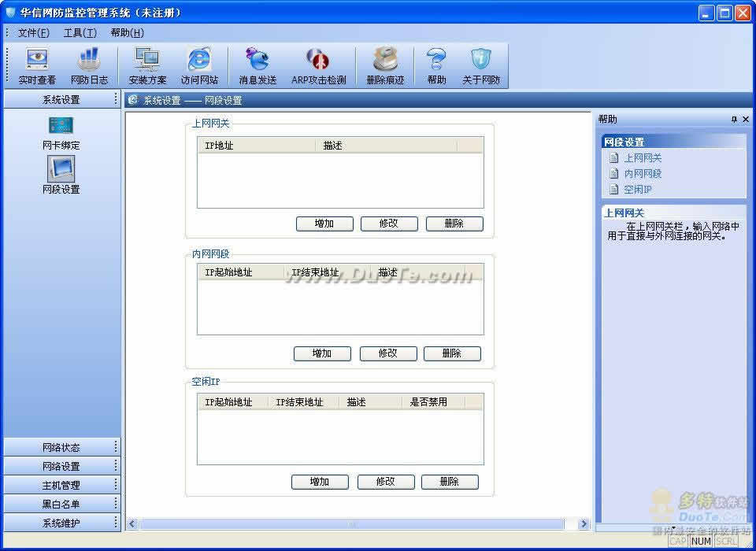Click IP结束地址 header in 内网网段 table
Viewport: 756px width, 551px height.
pyautogui.click(x=328, y=272)
